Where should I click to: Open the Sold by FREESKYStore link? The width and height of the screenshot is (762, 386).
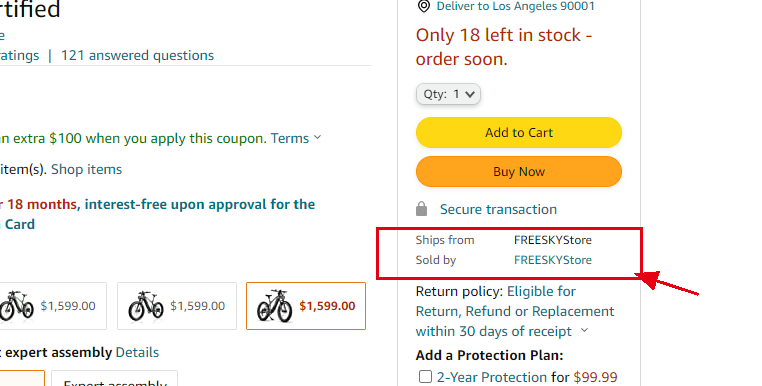[x=553, y=260]
